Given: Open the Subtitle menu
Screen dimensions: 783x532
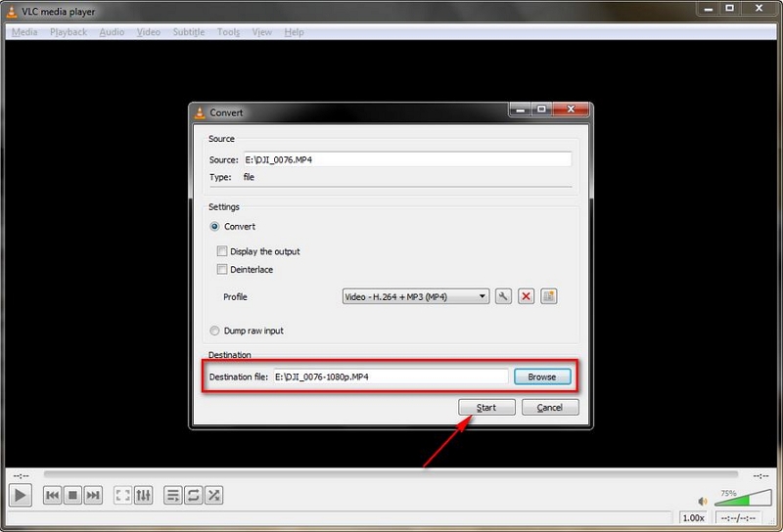Looking at the screenshot, I should pyautogui.click(x=189, y=32).
